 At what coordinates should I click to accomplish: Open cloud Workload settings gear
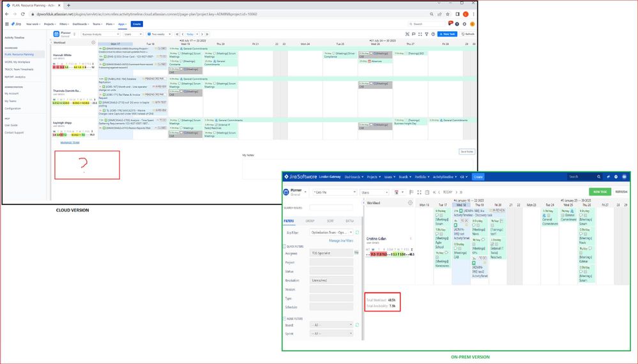tap(93, 42)
